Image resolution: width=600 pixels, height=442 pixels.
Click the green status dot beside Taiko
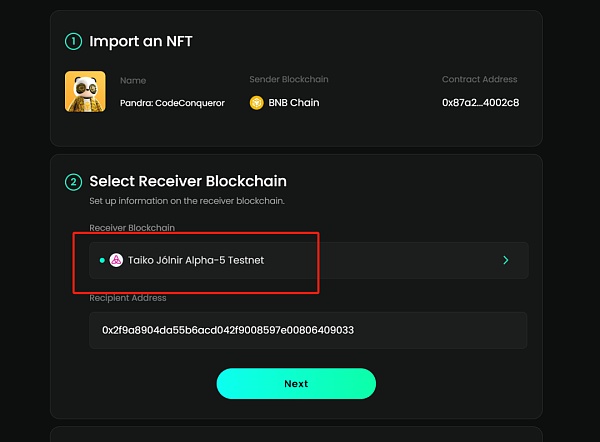pyautogui.click(x=102, y=260)
